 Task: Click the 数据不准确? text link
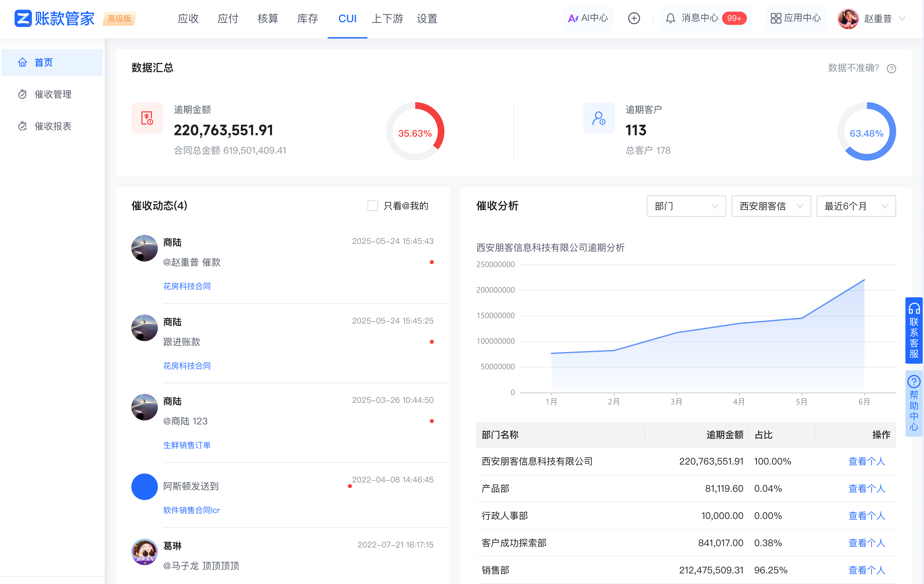[x=853, y=68]
